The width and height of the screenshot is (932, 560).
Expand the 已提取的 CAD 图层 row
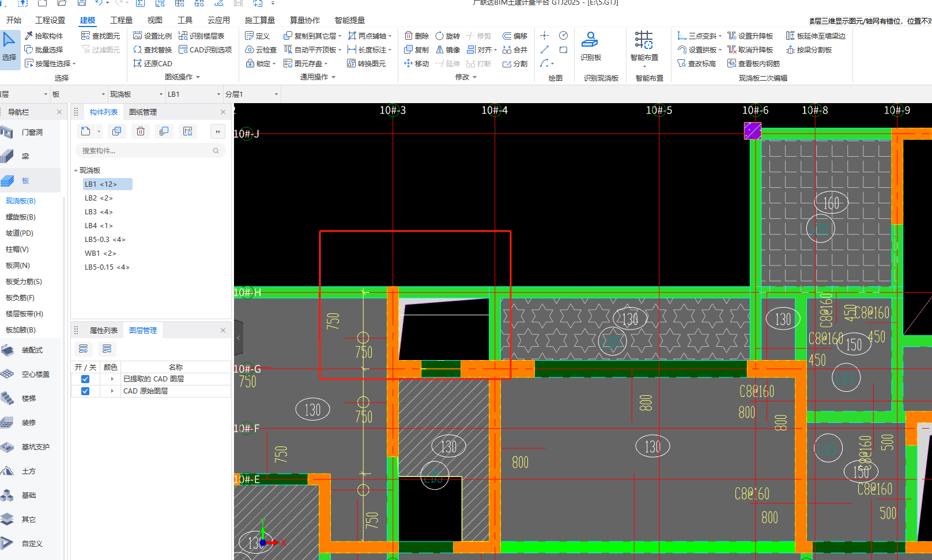coord(112,379)
